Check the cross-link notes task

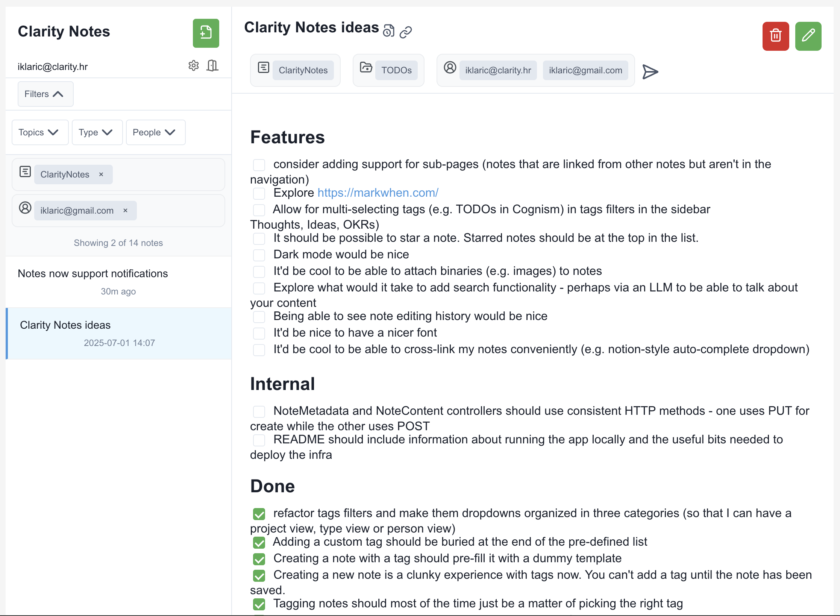[x=259, y=350]
